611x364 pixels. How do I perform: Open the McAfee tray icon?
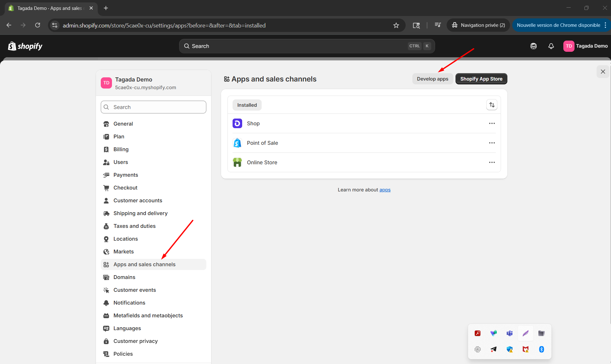[x=526, y=349]
